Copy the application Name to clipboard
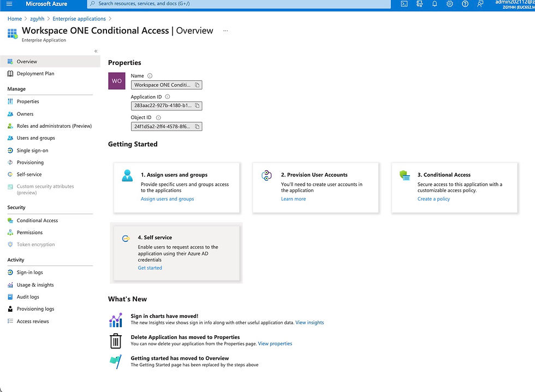 (x=197, y=85)
